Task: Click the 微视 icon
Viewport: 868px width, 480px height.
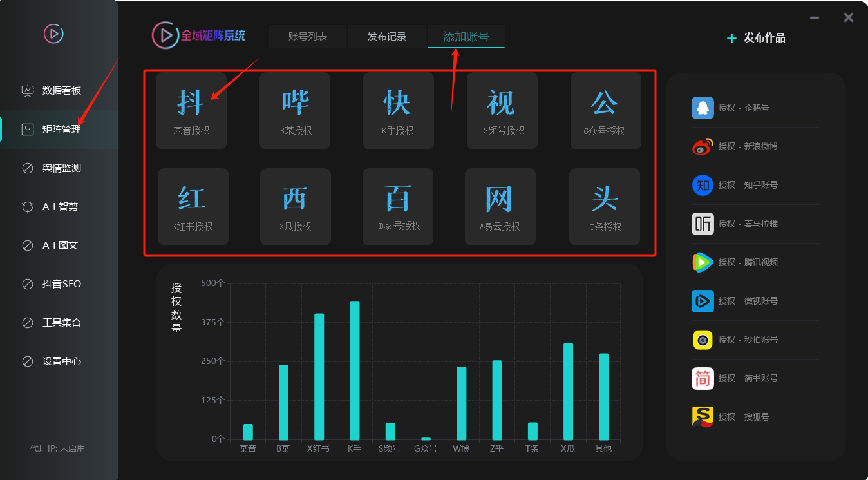Action: pyautogui.click(x=703, y=301)
